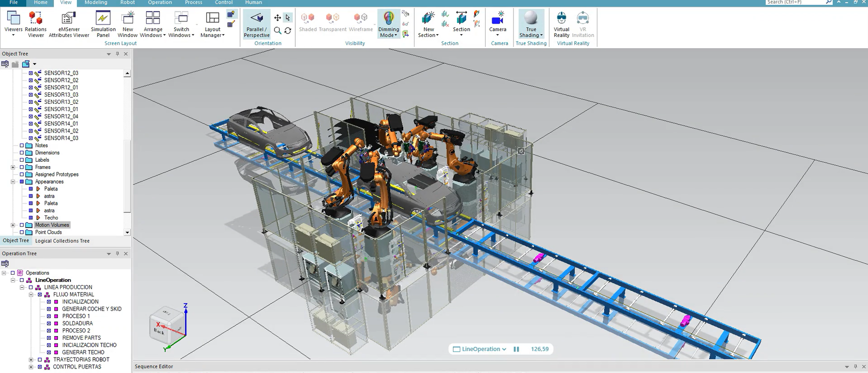Toggle checkbox next to SENSOR12_03
Image resolution: width=868 pixels, height=373 pixels.
click(x=31, y=73)
